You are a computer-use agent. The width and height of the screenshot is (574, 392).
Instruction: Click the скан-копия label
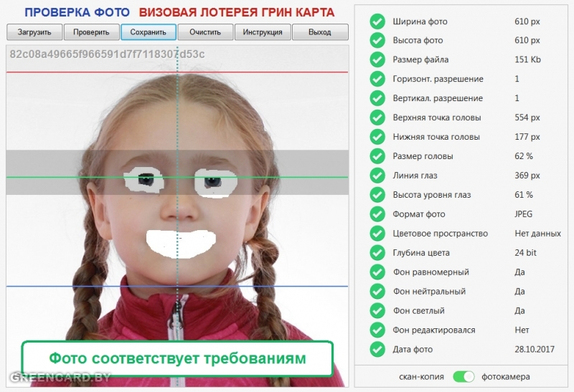(x=421, y=377)
